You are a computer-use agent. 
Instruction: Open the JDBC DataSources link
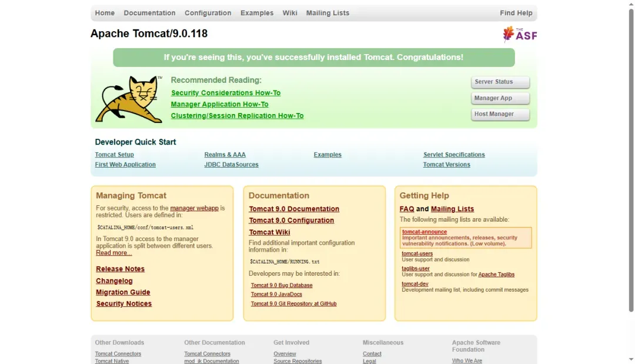click(x=231, y=165)
